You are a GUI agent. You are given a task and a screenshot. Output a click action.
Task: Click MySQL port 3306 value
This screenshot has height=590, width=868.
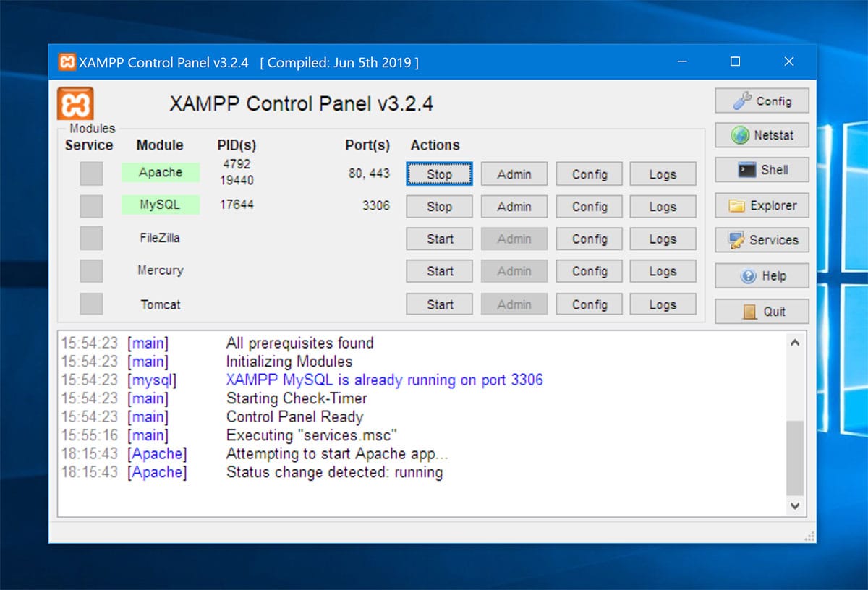tap(375, 205)
